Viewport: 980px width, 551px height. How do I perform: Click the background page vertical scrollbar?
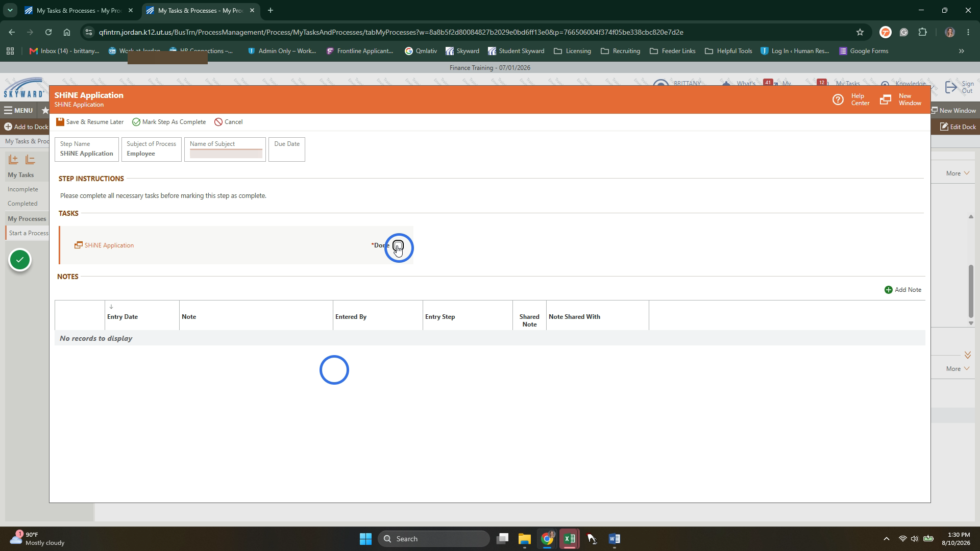pyautogui.click(x=971, y=291)
